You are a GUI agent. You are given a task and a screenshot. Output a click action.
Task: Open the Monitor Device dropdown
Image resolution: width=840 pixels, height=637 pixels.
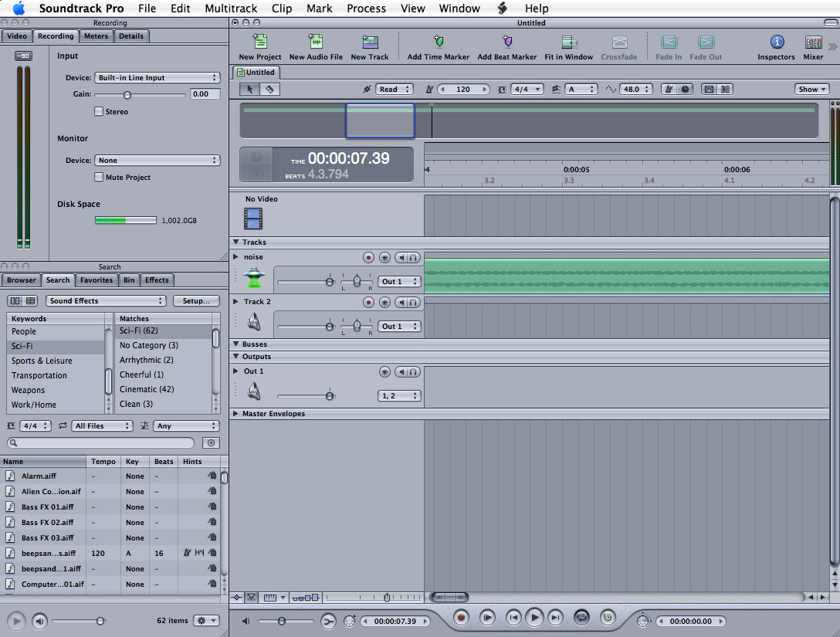tap(157, 160)
